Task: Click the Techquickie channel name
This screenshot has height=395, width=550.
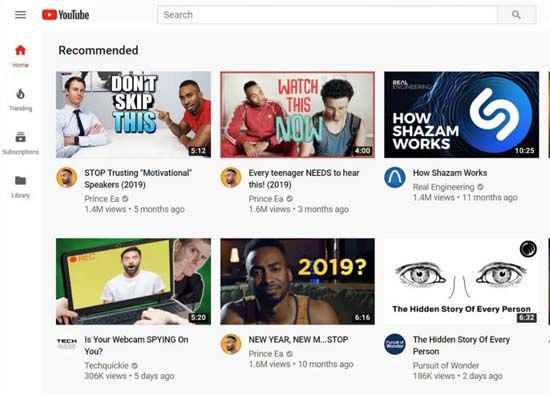Action: [106, 366]
